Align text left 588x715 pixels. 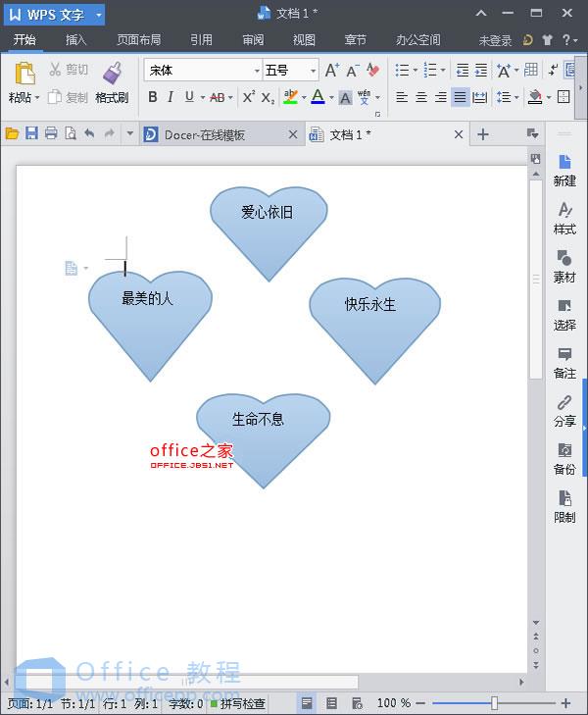(402, 97)
